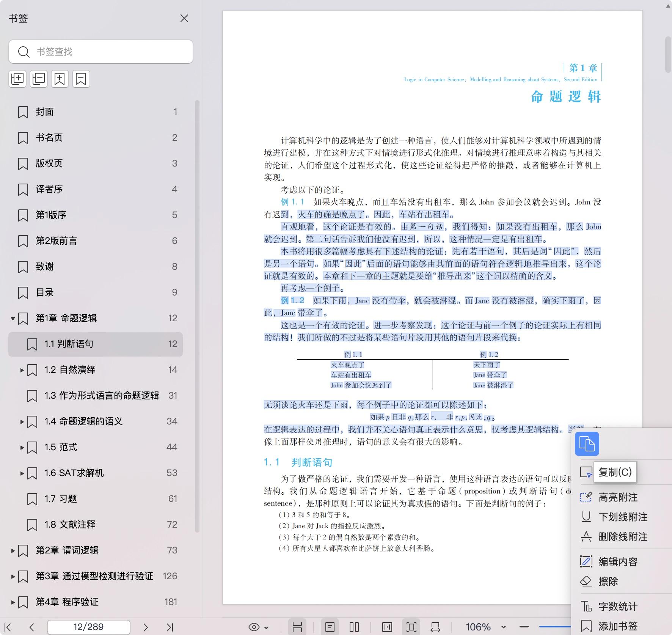
Task: Click the blue copy icon in popup
Action: [587, 444]
